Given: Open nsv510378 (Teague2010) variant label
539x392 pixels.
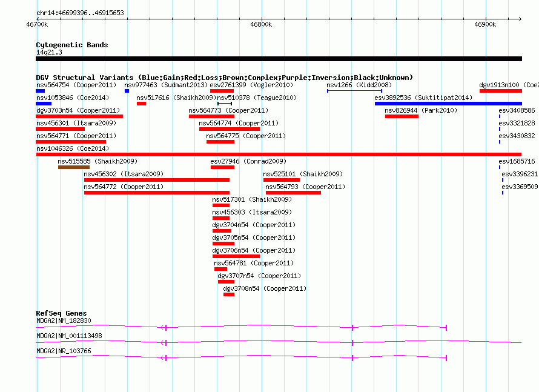Looking at the screenshot, I should 257,98.
